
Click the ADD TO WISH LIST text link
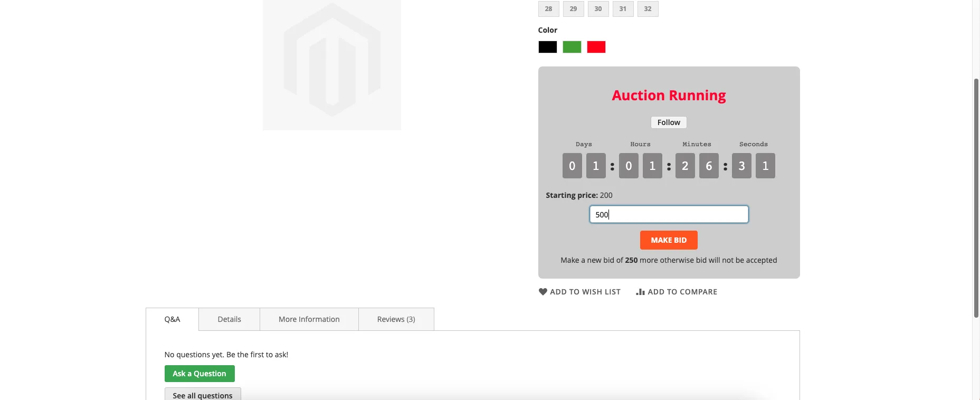pos(585,292)
